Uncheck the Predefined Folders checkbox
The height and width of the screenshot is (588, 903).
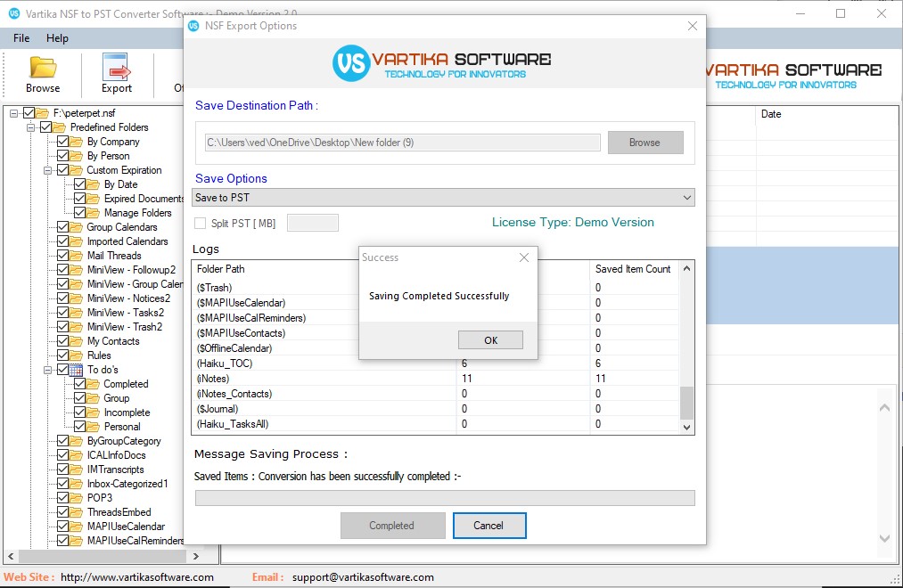(46, 127)
